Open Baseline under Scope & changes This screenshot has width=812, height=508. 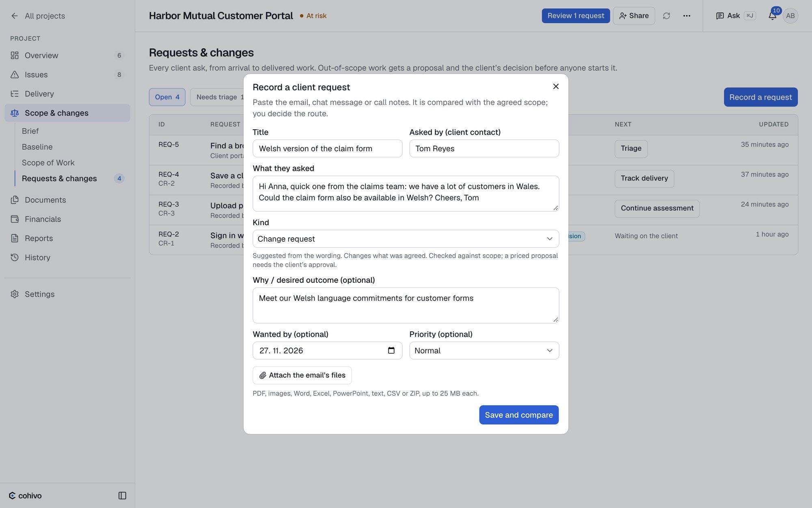(37, 147)
